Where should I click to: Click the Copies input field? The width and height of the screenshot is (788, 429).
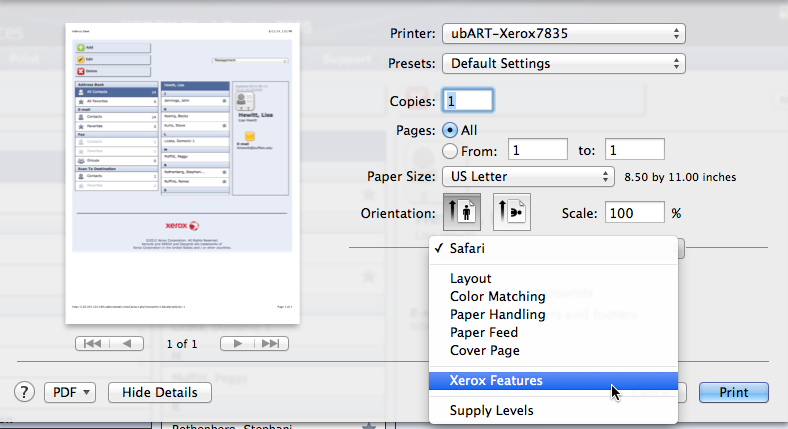coord(468,101)
